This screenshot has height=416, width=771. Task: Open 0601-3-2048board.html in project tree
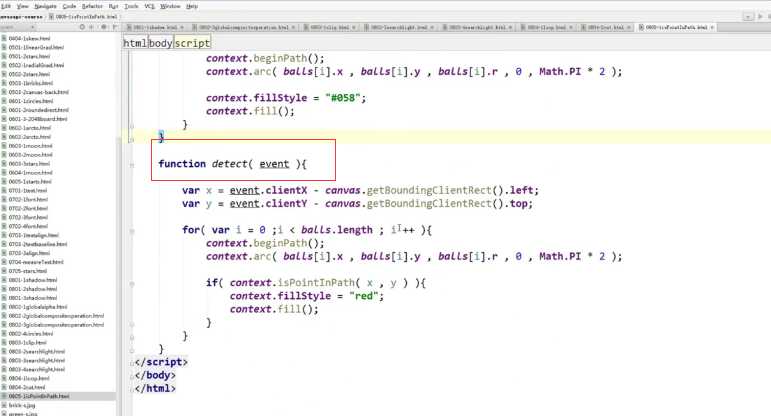click(38, 119)
